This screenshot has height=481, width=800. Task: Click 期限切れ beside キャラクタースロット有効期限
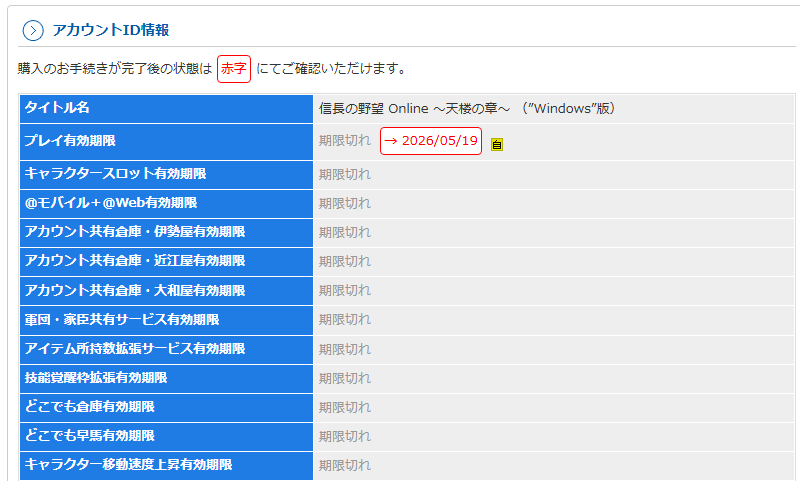[345, 174]
